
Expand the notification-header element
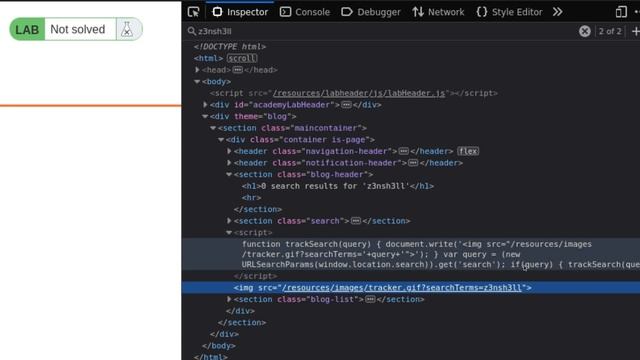pyautogui.click(x=229, y=163)
